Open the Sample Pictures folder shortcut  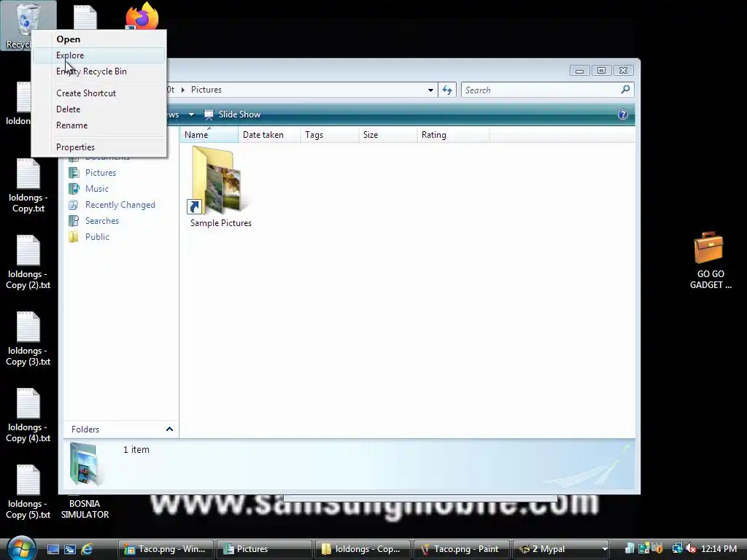pyautogui.click(x=220, y=187)
